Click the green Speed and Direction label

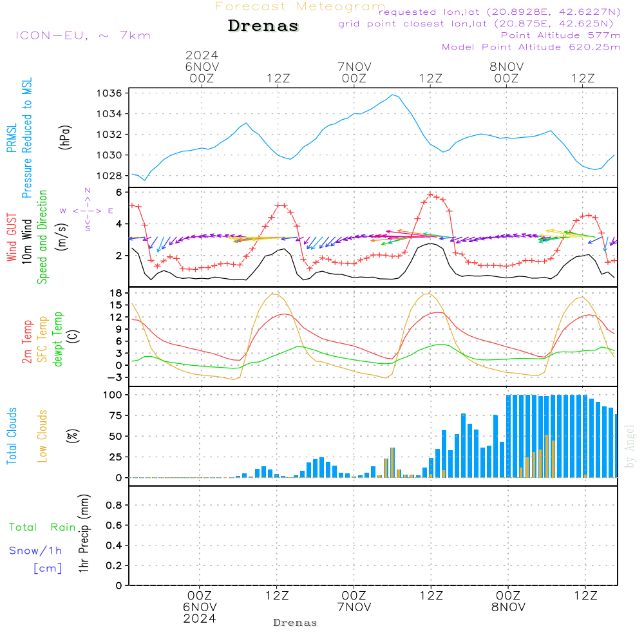[x=43, y=237]
